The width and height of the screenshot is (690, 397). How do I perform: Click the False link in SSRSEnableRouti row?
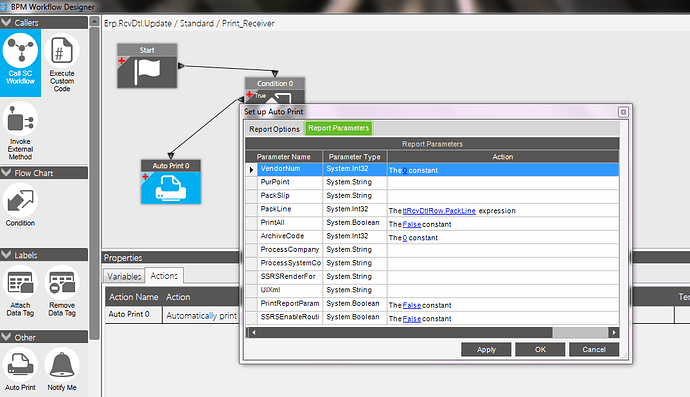(412, 319)
